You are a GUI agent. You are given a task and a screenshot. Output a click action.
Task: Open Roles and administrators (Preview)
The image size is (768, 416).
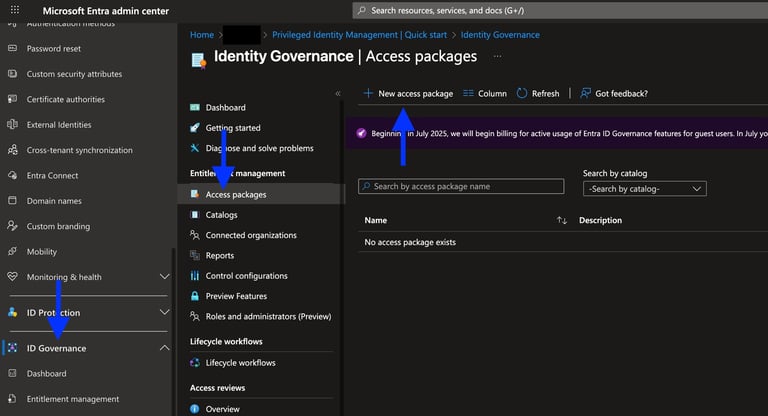[268, 317]
